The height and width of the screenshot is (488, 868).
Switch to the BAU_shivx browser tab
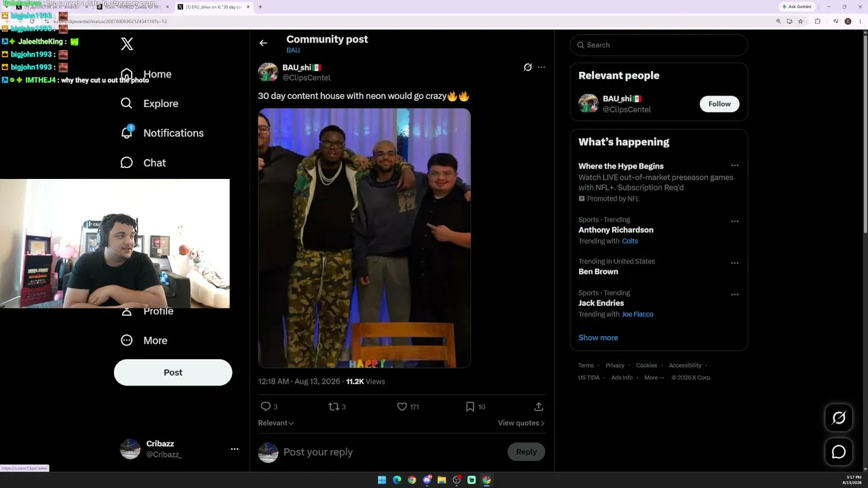click(x=213, y=7)
